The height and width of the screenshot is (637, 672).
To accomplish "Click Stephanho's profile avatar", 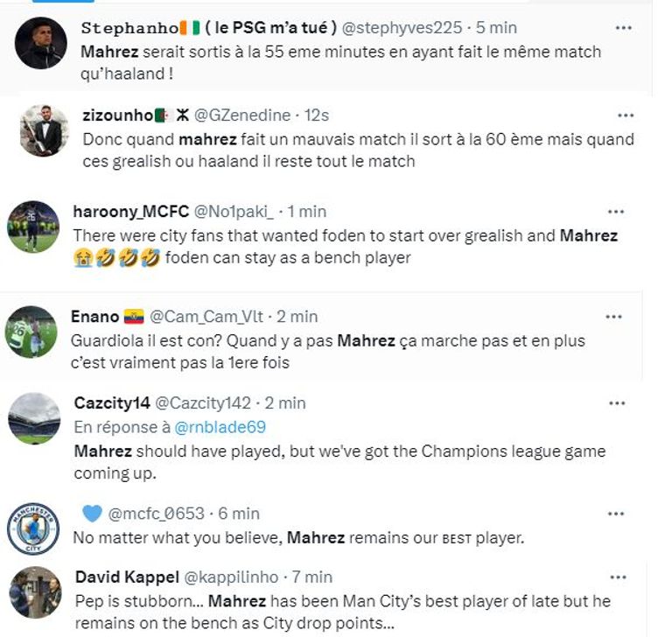I will tap(41, 43).
